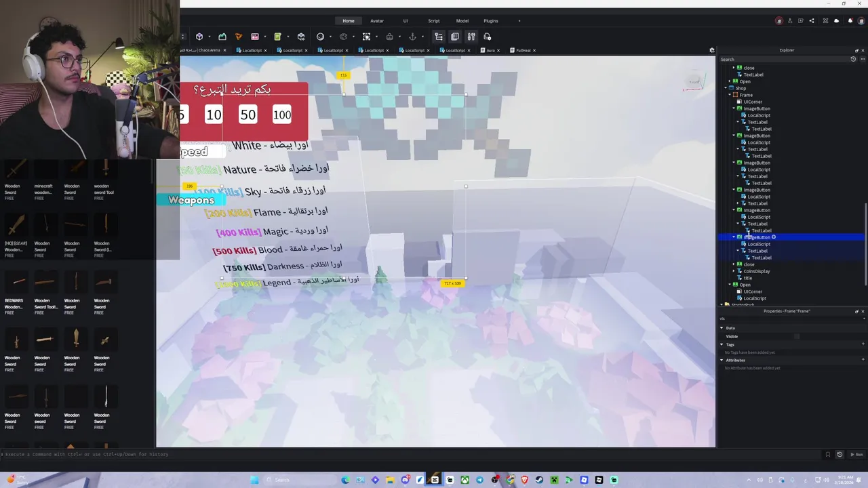Toggle the Properties panel button in toolbar

455,37
